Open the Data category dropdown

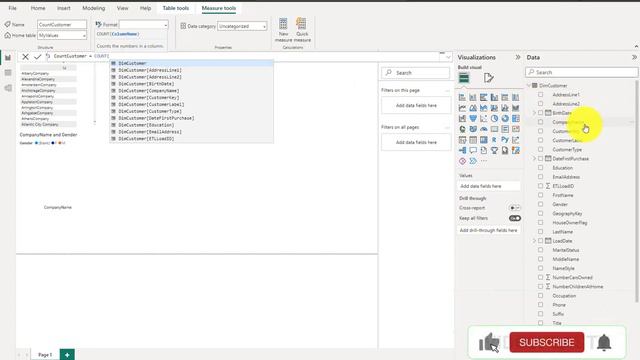tap(242, 26)
